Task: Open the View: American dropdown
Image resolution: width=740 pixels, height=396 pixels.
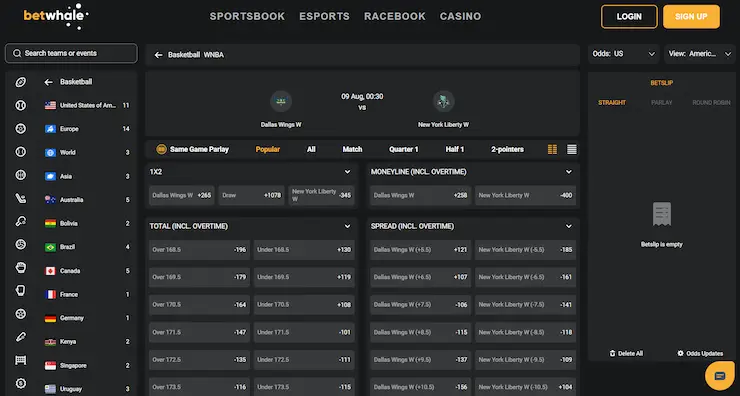Action: [x=699, y=54]
